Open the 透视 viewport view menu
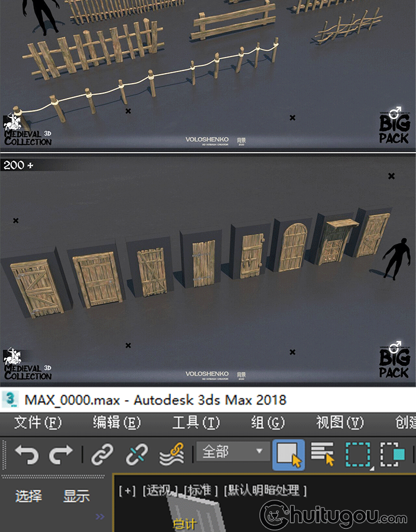Viewport: 416px width, 532px height. 160,491
